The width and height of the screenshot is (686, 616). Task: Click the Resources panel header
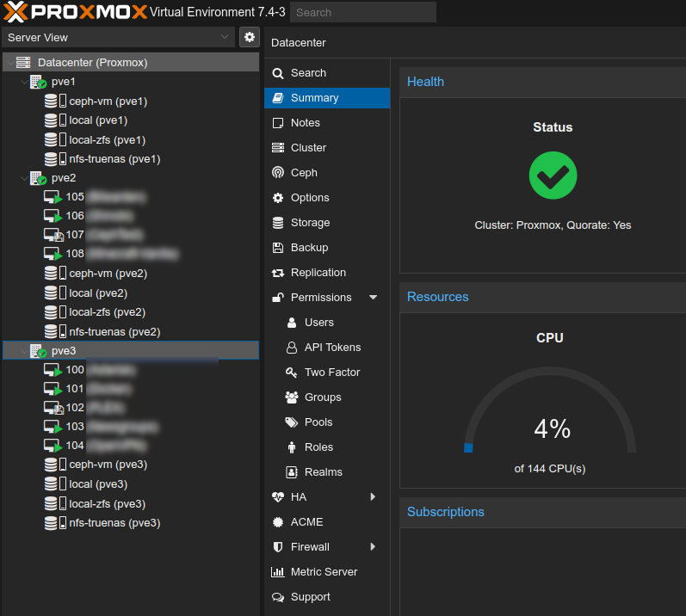click(542, 298)
